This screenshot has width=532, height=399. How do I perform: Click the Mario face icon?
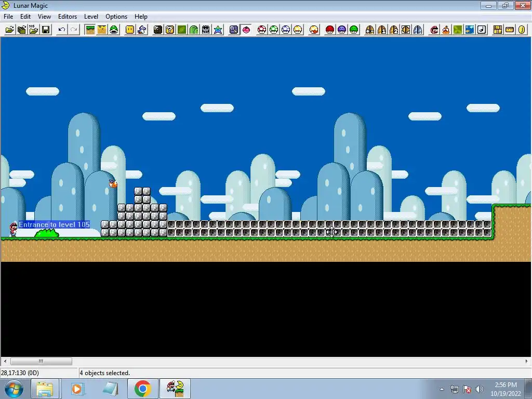pos(434,30)
